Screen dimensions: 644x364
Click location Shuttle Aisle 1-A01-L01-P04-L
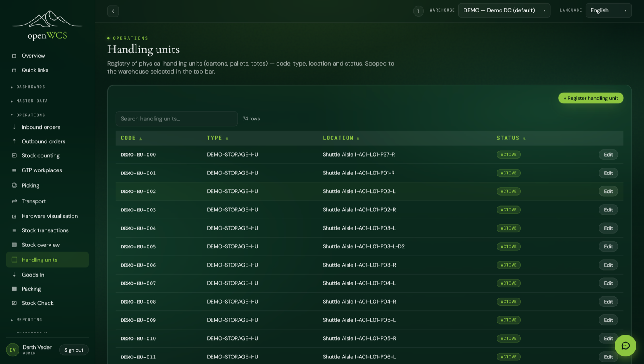click(359, 283)
